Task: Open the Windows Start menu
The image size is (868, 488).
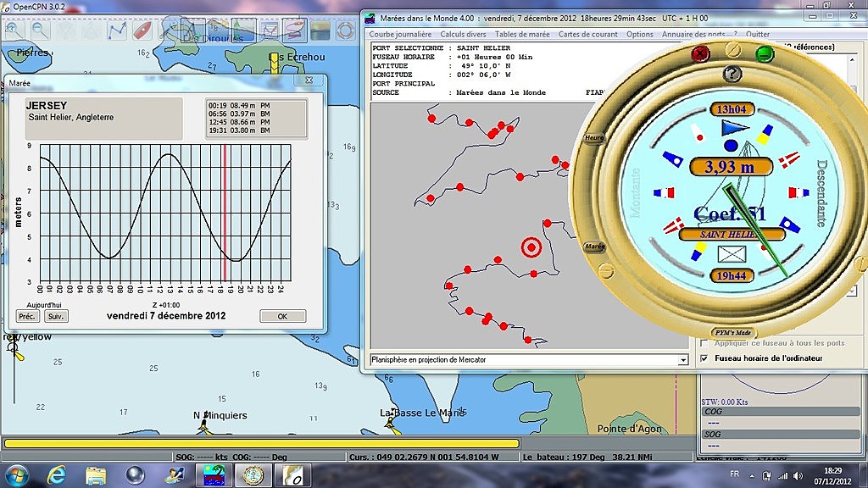Action: [15, 475]
